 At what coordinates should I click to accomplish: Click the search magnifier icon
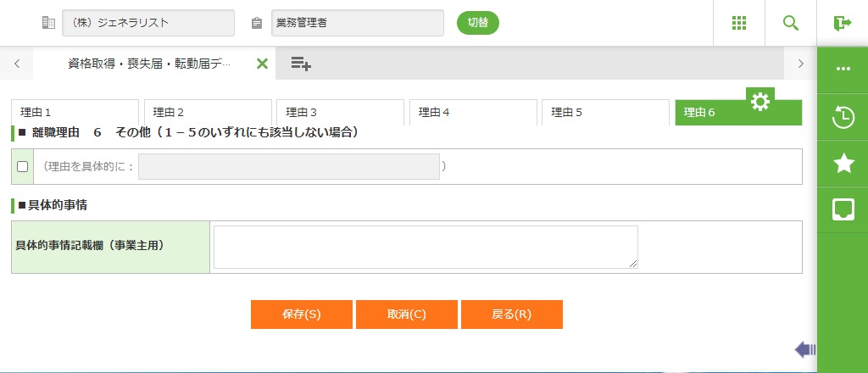(x=791, y=23)
